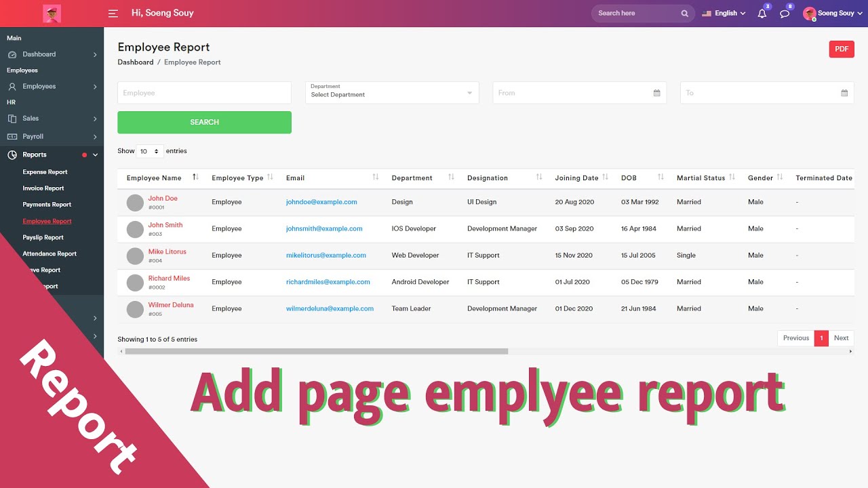
Task: Open Attendance Report in sidebar
Action: 50,254
